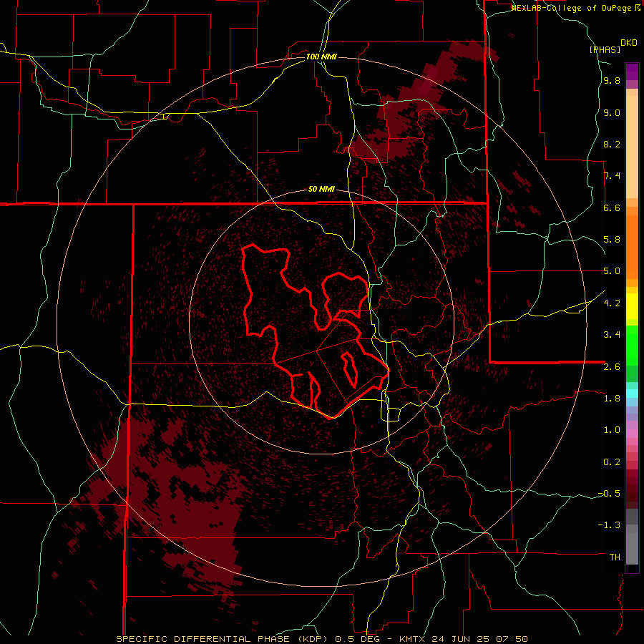Click the SPECIFIC DIFFERENTIAL PHASE (KDP) caption text

pos(223,639)
